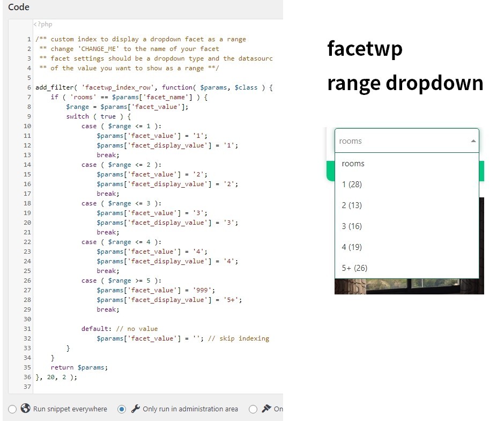Viewport: 504px width, 421px height.
Task: Click the '999' facet value string
Action: coord(202,290)
